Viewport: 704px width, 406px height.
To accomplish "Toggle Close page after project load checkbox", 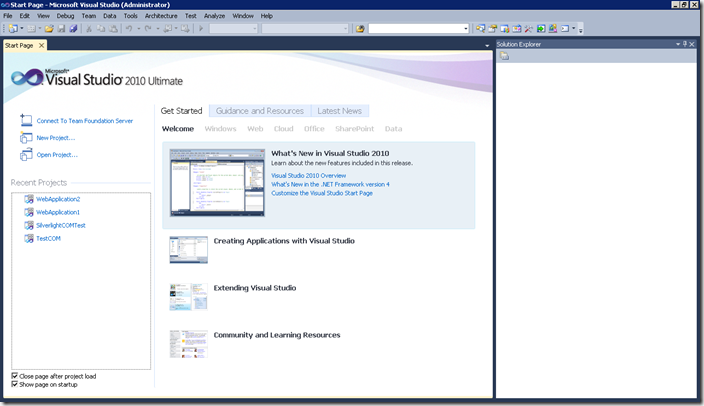I will tap(15, 376).
